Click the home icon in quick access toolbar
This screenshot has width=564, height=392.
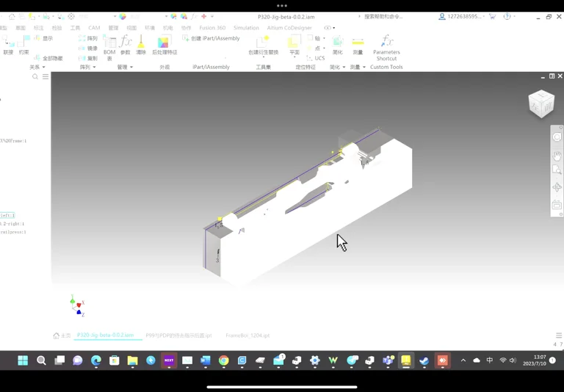click(x=12, y=17)
